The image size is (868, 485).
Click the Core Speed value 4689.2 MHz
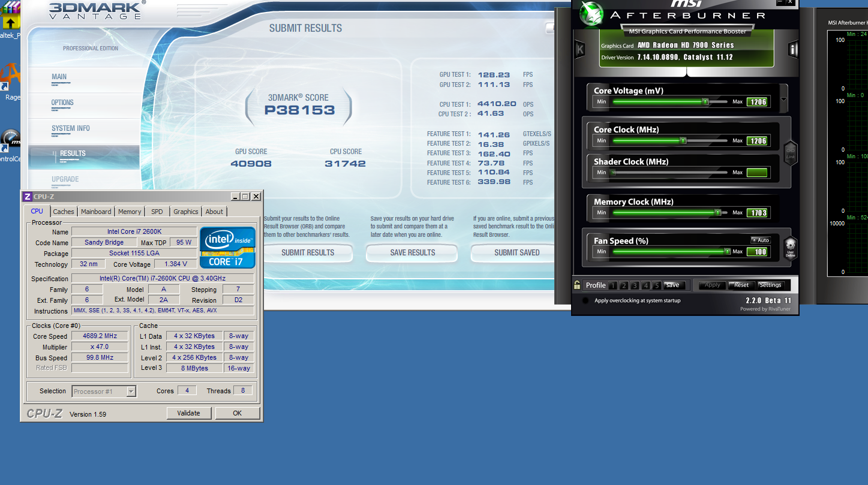pos(100,336)
